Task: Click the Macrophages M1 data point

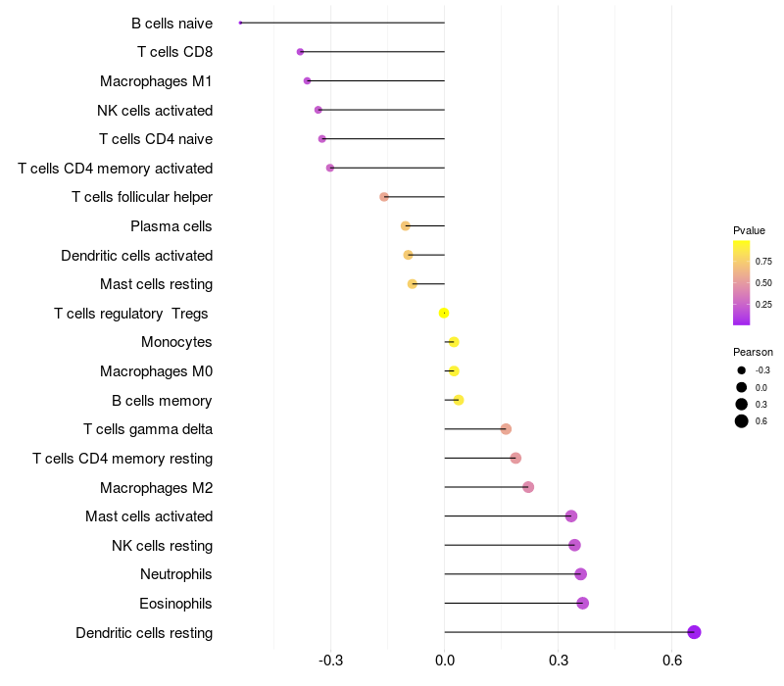Action: [x=307, y=81]
